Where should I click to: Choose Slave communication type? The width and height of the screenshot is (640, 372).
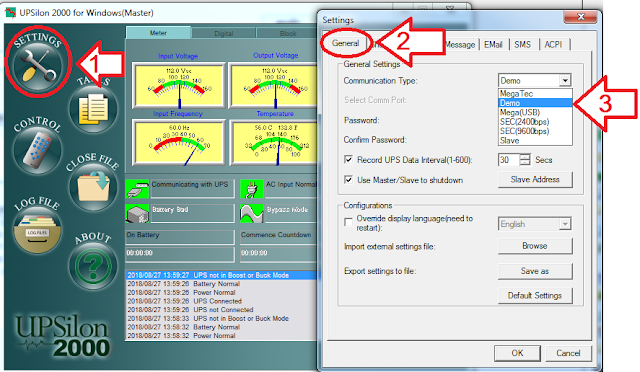tap(535, 140)
